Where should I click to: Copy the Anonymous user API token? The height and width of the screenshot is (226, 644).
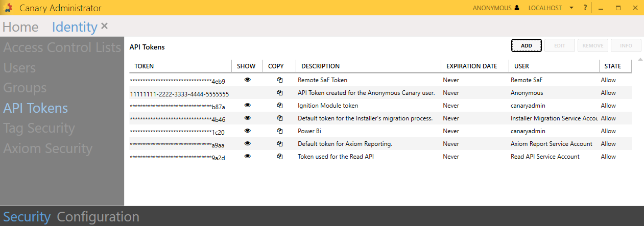tap(279, 93)
